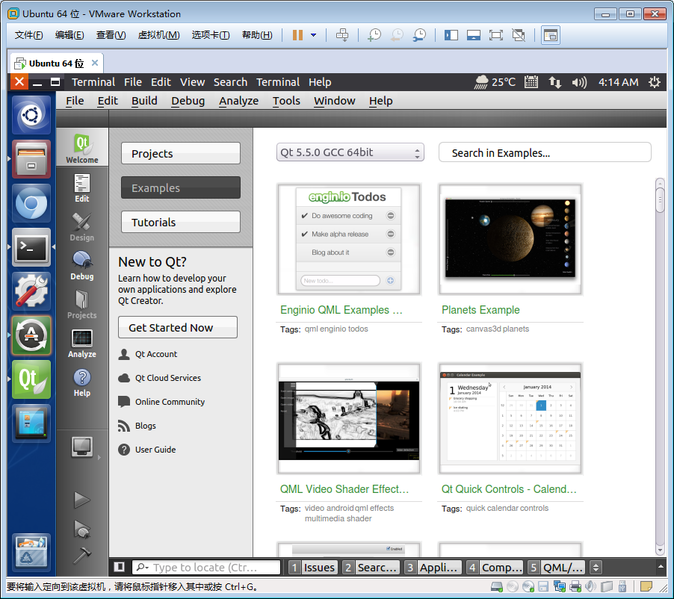Click the green Run play button
674x599 pixels.
click(x=82, y=500)
